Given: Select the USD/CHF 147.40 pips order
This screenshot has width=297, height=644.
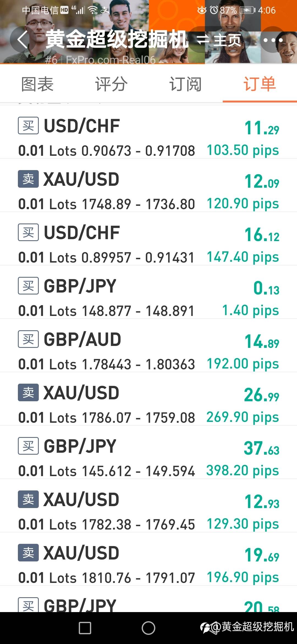Looking at the screenshot, I should pos(148,244).
